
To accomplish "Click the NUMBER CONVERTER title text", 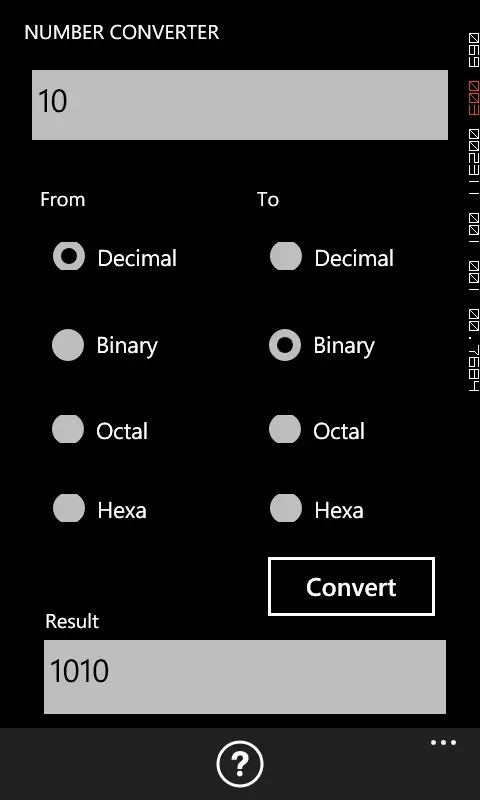I will (122, 33).
